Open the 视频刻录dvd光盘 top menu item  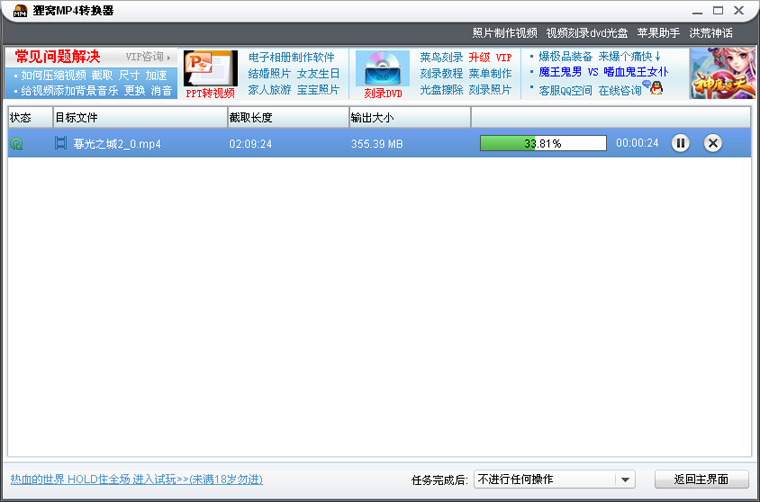point(587,33)
